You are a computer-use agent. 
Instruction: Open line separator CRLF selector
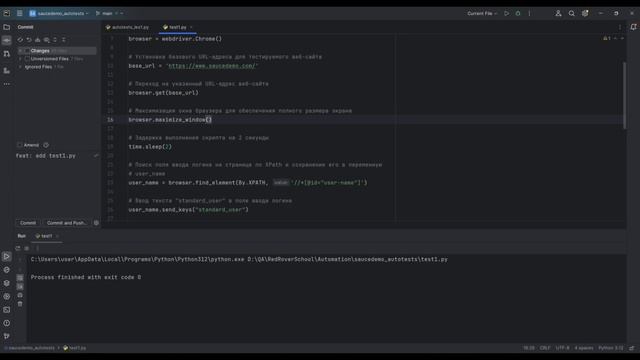coord(545,348)
